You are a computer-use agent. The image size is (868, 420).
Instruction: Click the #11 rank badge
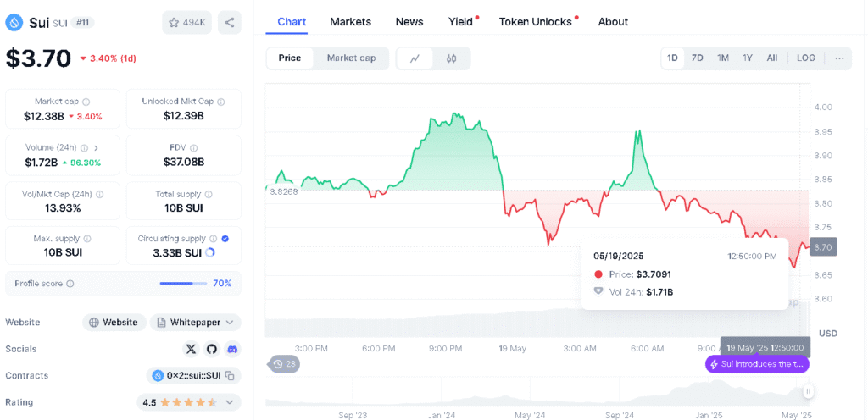tap(82, 23)
